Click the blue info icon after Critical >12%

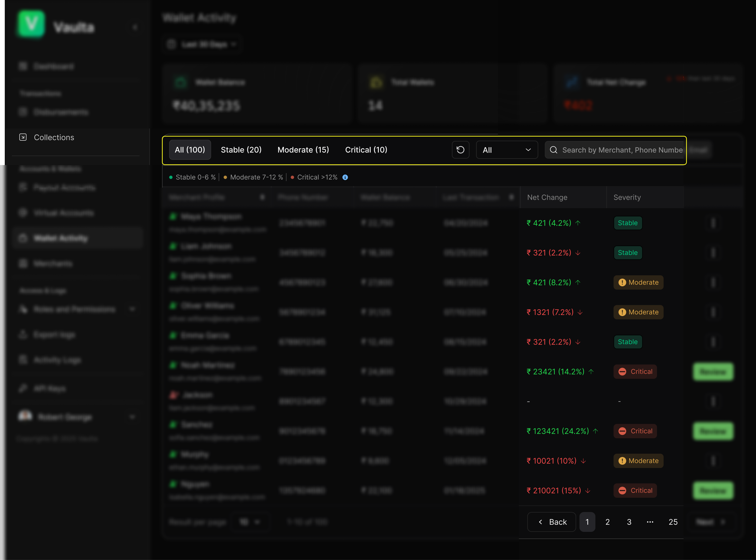click(345, 177)
